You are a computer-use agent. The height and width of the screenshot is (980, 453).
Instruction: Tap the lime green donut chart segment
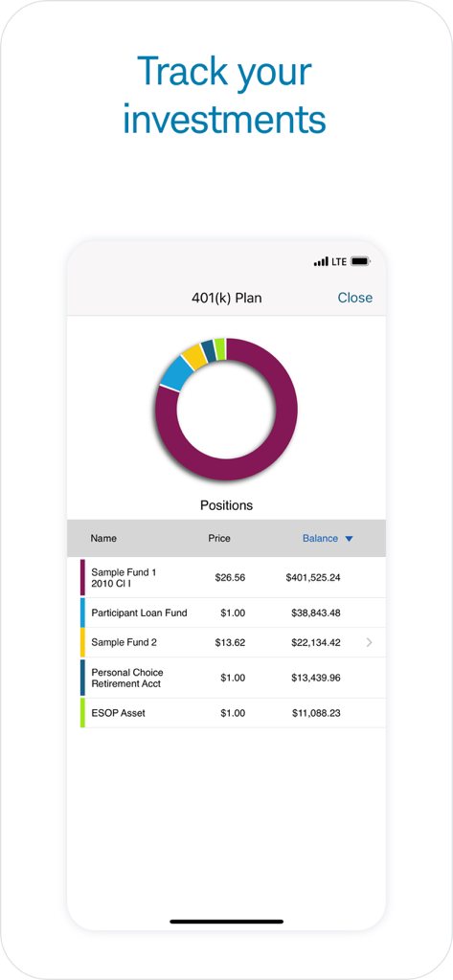tap(219, 348)
